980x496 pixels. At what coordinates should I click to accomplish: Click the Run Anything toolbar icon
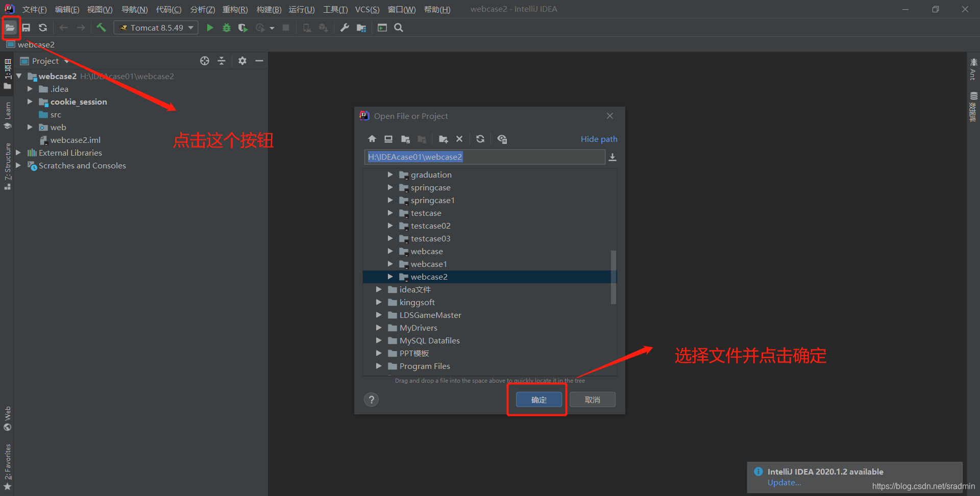coord(382,28)
